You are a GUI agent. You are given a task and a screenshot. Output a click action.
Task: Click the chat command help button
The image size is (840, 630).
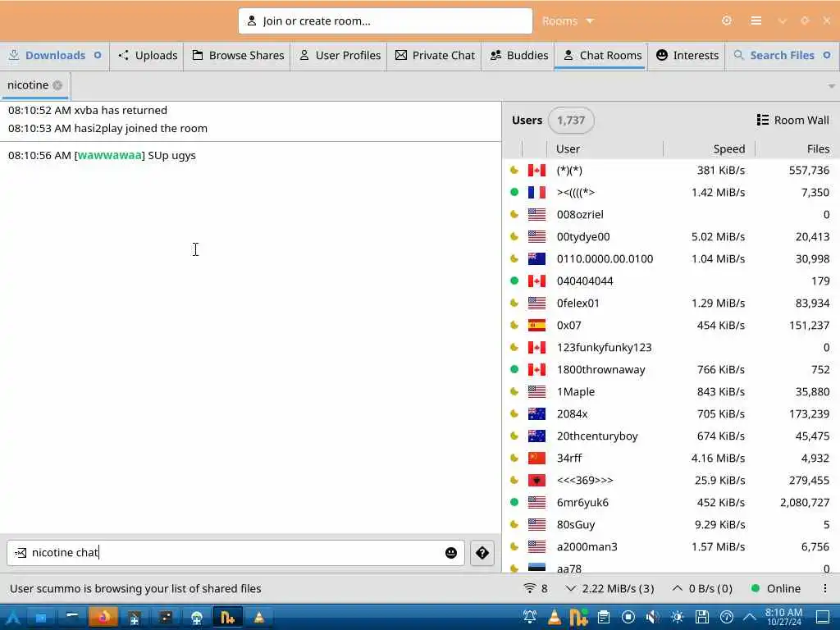click(482, 553)
